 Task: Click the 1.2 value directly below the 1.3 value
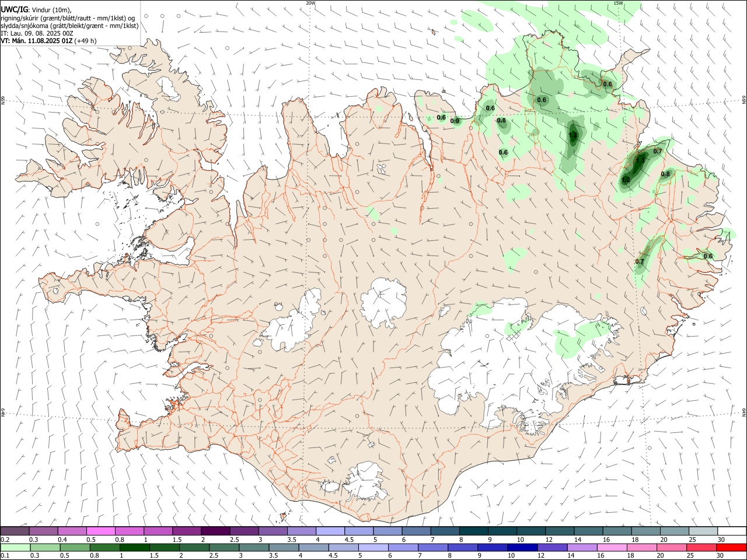tap(626, 180)
